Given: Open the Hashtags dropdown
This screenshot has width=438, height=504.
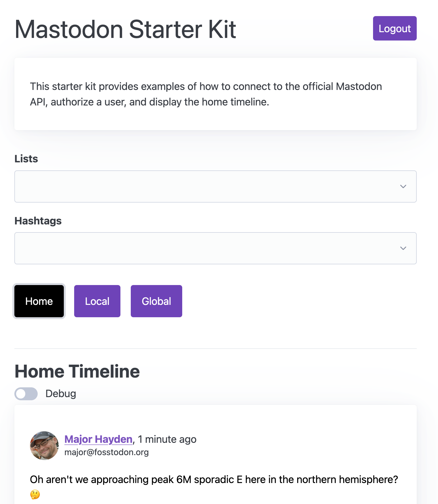Looking at the screenshot, I should [x=216, y=248].
